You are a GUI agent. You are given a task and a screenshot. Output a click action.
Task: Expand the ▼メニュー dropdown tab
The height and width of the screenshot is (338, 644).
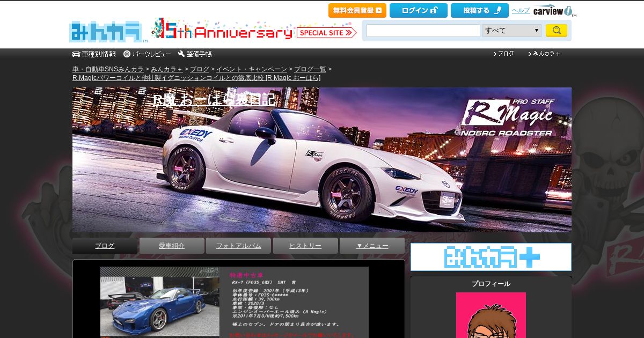(x=372, y=246)
